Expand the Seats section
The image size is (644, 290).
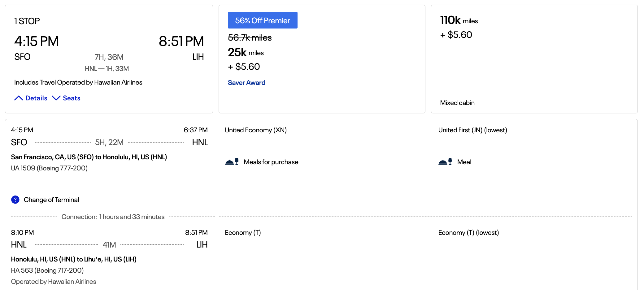coord(66,98)
